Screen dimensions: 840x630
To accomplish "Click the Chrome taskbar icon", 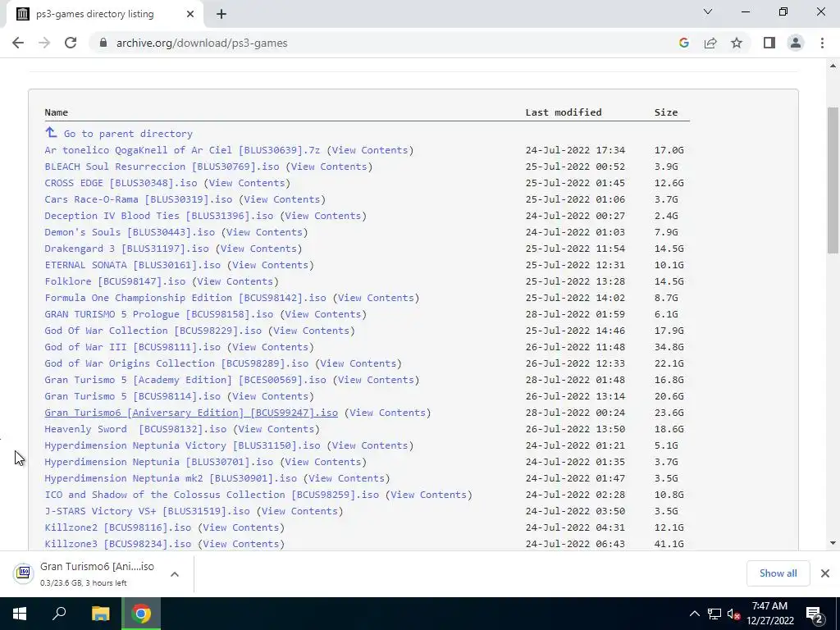I will pyautogui.click(x=141, y=614).
